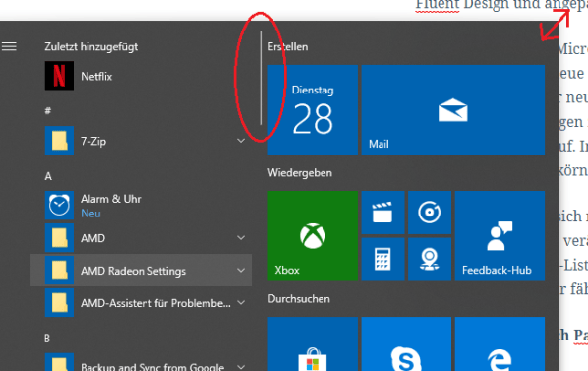Screen dimensions: 588x371
Task: Click the Wiedergeben group heading
Action: [300, 173]
